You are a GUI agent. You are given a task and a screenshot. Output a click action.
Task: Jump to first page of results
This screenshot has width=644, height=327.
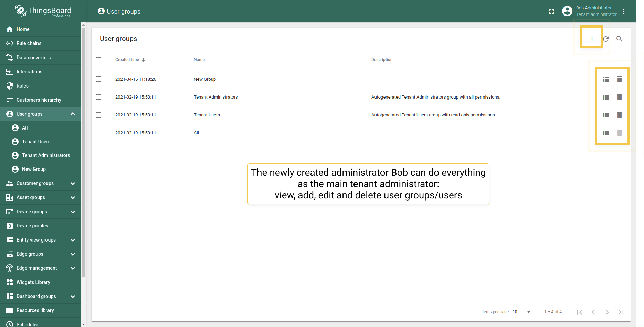pyautogui.click(x=580, y=312)
